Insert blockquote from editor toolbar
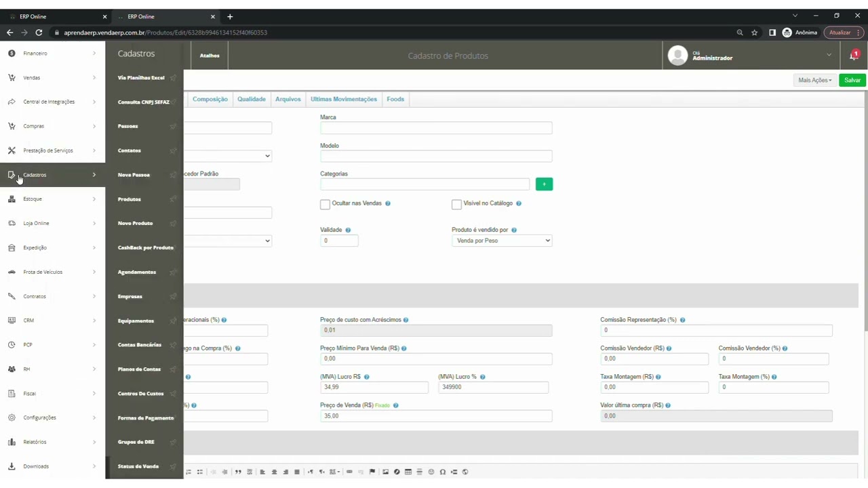Image resolution: width=868 pixels, height=488 pixels. [238, 472]
